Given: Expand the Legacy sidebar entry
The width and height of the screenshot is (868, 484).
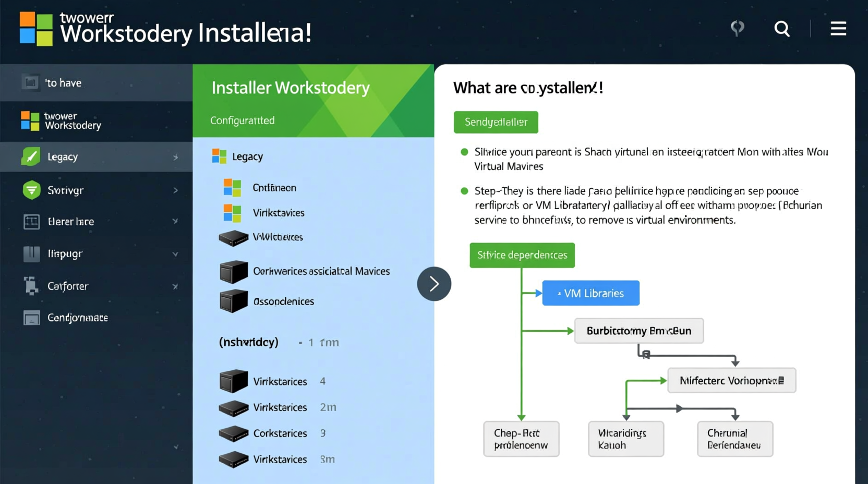Looking at the screenshot, I should [x=176, y=156].
